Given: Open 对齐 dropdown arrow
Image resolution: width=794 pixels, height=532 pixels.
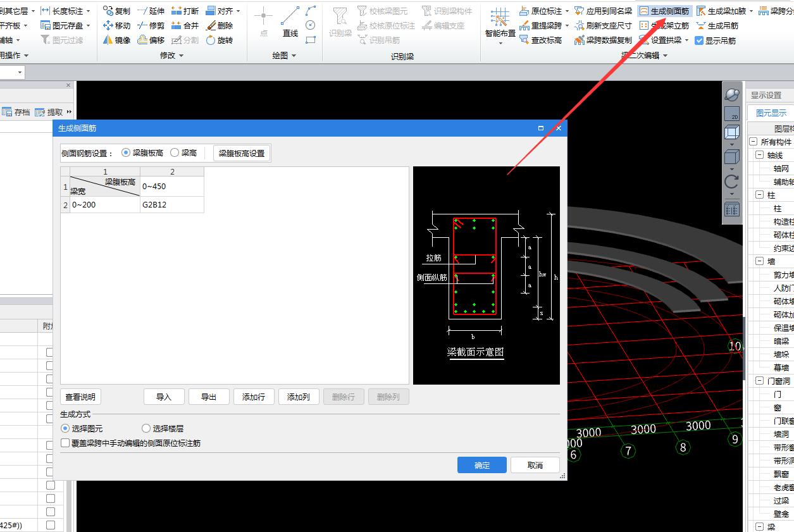Looking at the screenshot, I should point(238,11).
